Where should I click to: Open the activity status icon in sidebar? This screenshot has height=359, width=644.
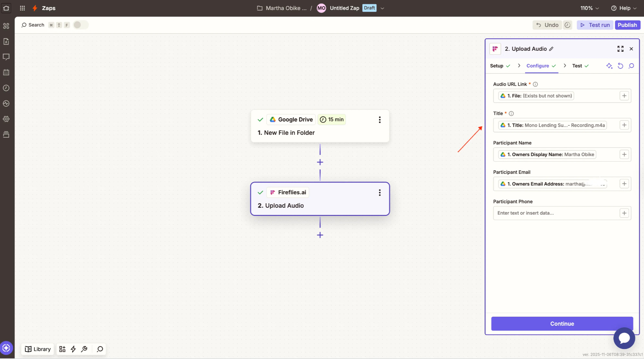point(6,103)
